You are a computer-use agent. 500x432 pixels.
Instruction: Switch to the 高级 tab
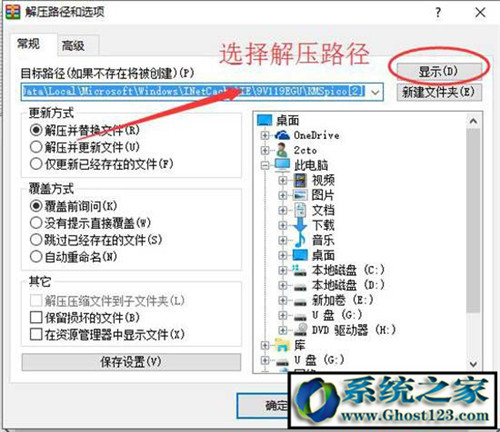[73, 45]
